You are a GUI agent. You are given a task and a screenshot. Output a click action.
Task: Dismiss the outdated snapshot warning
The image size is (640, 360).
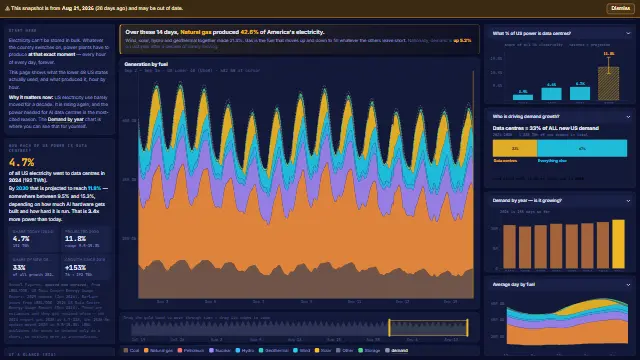tap(620, 8)
